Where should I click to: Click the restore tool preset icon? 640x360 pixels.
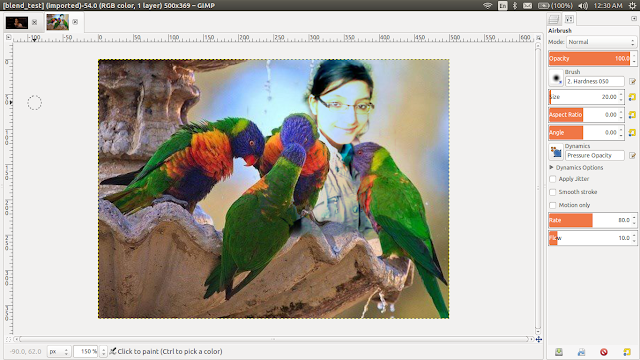coord(582,351)
